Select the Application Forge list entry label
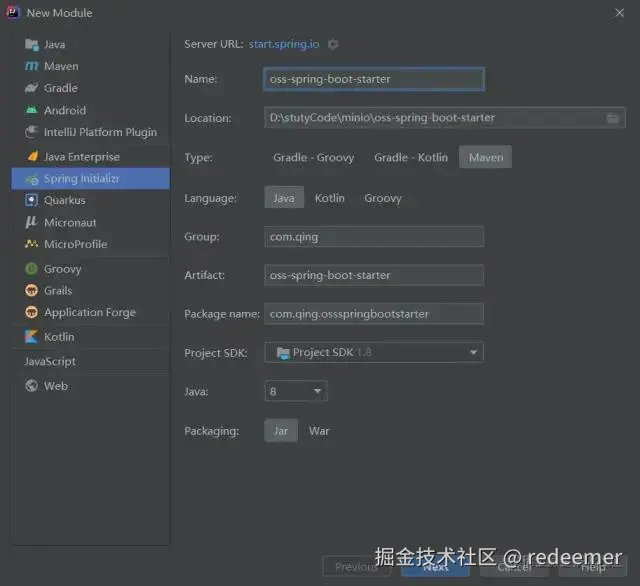The width and height of the screenshot is (640, 586). coord(90,313)
